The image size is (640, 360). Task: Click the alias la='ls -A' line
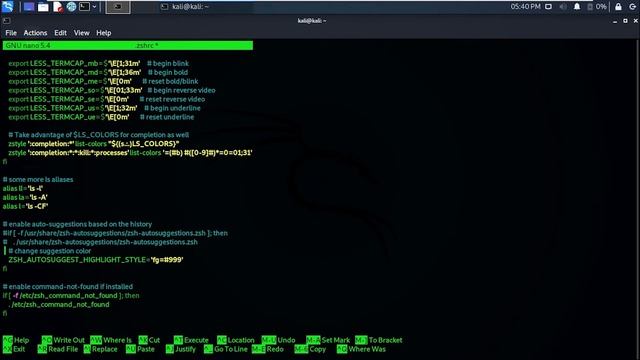[x=25, y=198]
